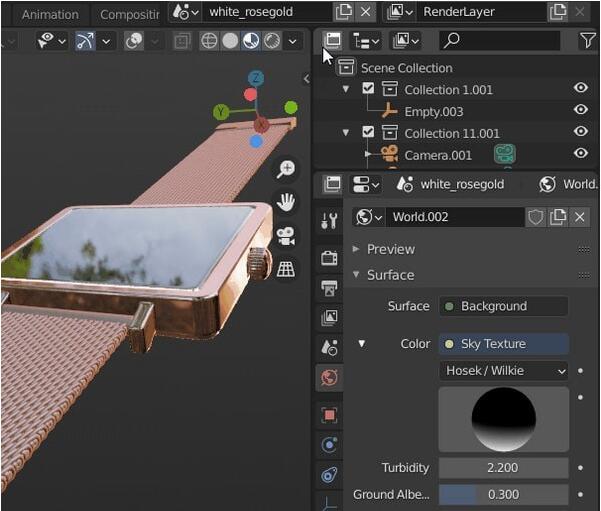Create new scene from white_rosegold
Screen dimensions: 601x511
tap(343, 12)
